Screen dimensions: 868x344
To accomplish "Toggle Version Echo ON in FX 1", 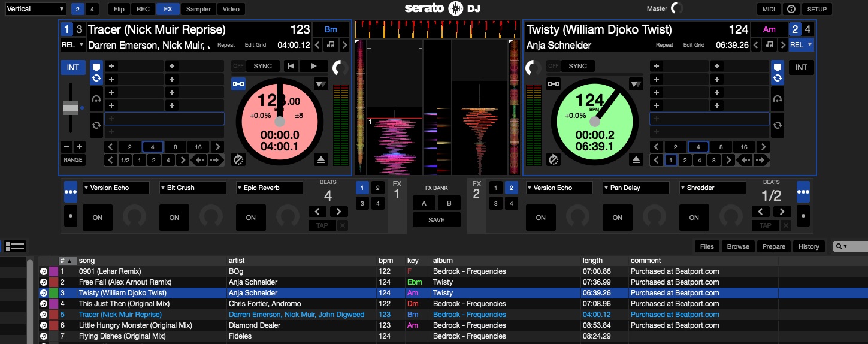I will [98, 218].
